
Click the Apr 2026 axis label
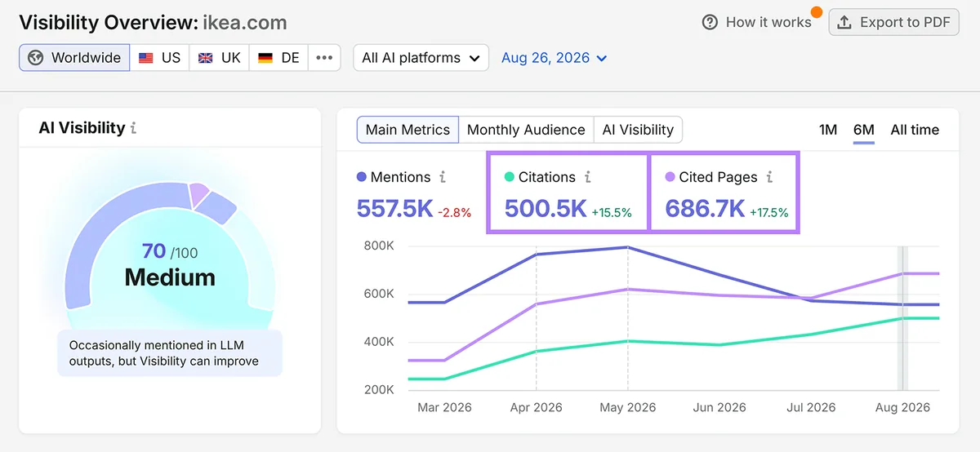click(537, 407)
